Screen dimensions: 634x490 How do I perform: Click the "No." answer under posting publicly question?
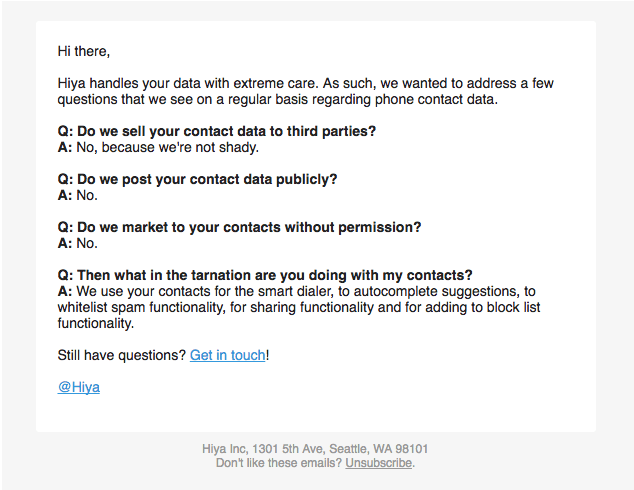(x=87, y=195)
